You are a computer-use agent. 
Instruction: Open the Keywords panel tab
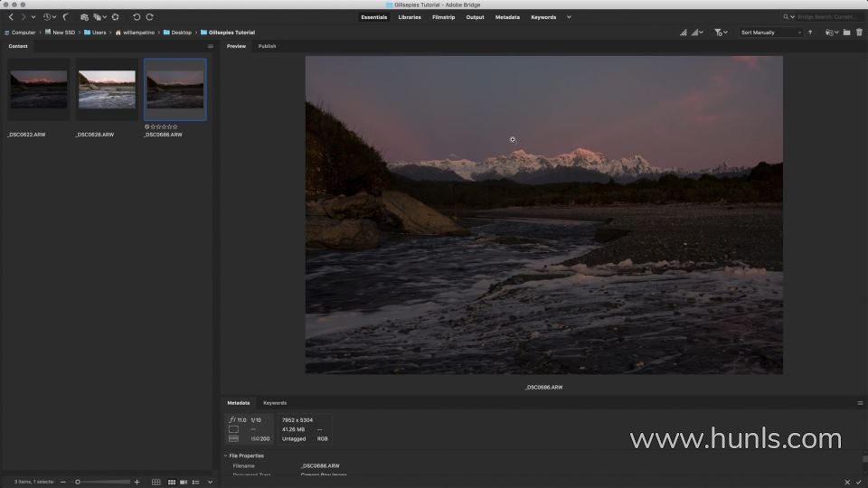coord(275,403)
